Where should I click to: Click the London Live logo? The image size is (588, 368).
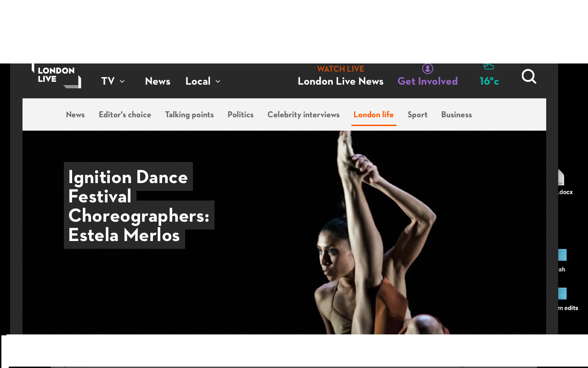(57, 76)
